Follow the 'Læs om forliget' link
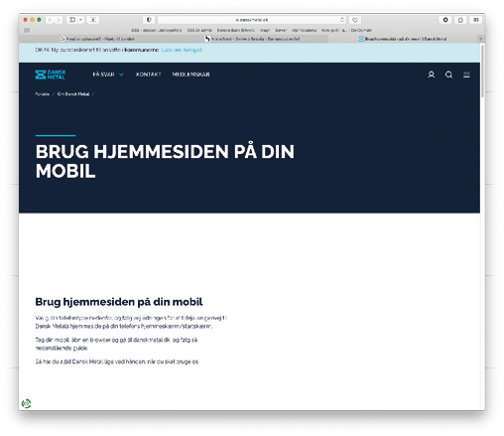 (x=183, y=50)
